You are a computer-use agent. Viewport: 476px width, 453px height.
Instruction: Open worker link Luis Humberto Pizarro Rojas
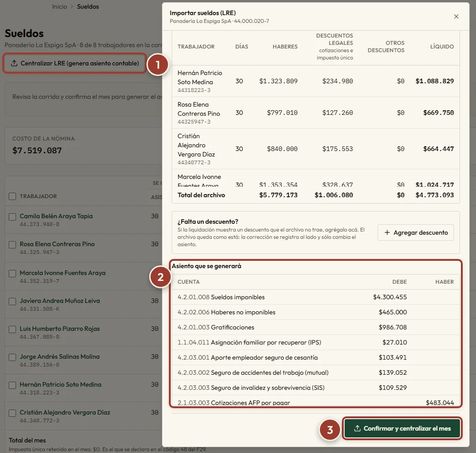[60, 329]
